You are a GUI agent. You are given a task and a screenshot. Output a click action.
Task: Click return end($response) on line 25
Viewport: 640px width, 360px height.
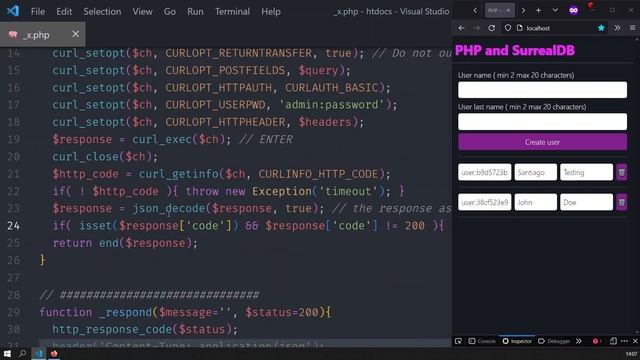(125, 243)
